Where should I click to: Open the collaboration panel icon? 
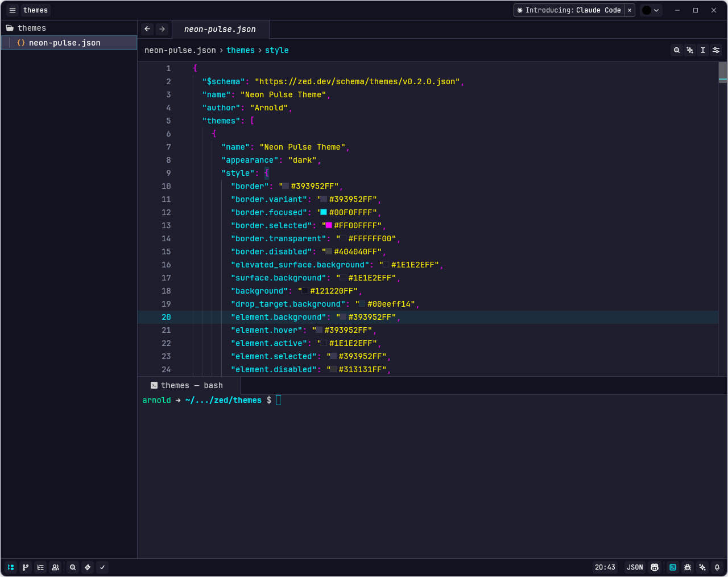pos(55,567)
